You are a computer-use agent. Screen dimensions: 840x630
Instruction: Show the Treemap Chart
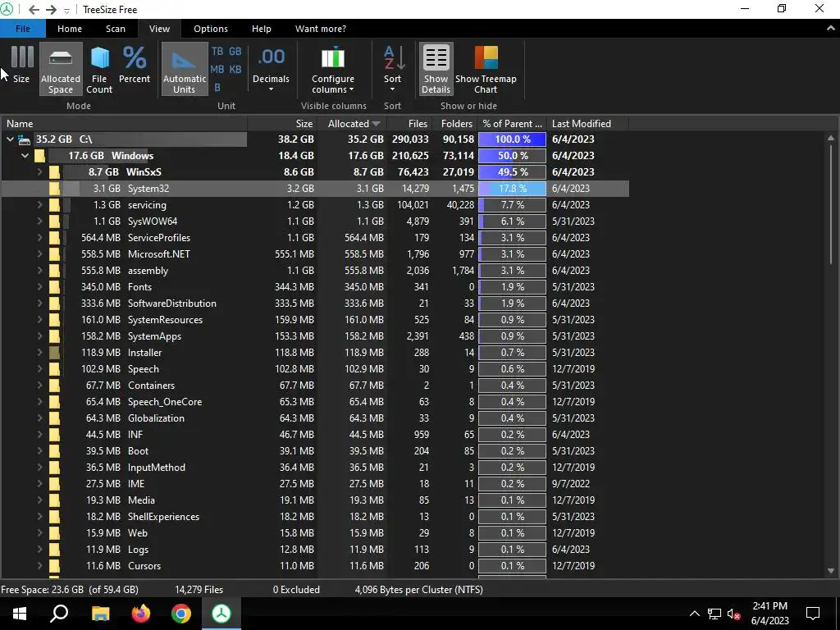pyautogui.click(x=486, y=69)
